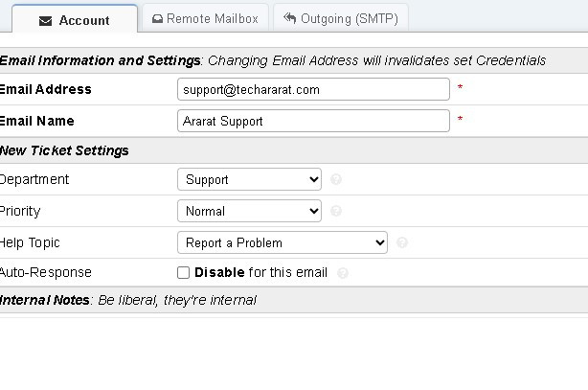Screen dimensions: 588x390
Task: Click the "Disable for this email" label
Action: [x=260, y=273]
